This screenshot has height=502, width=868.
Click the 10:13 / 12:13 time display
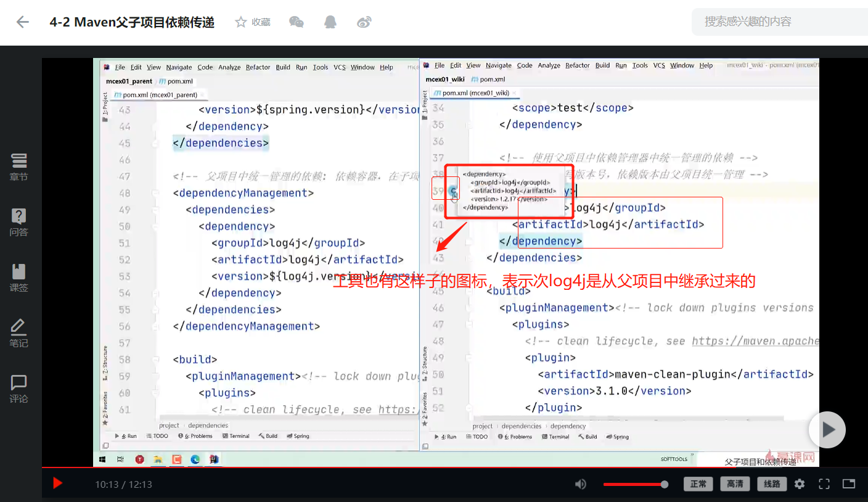123,484
